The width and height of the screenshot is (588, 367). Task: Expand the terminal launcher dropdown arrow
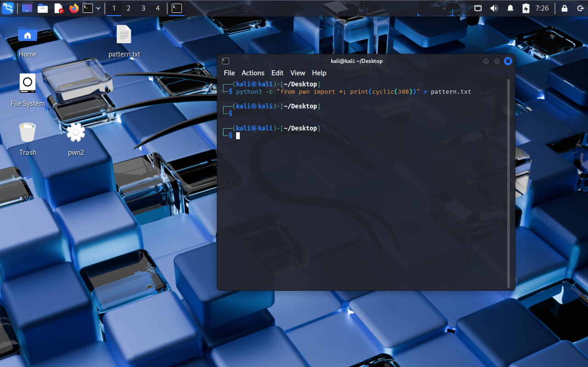pyautogui.click(x=98, y=8)
